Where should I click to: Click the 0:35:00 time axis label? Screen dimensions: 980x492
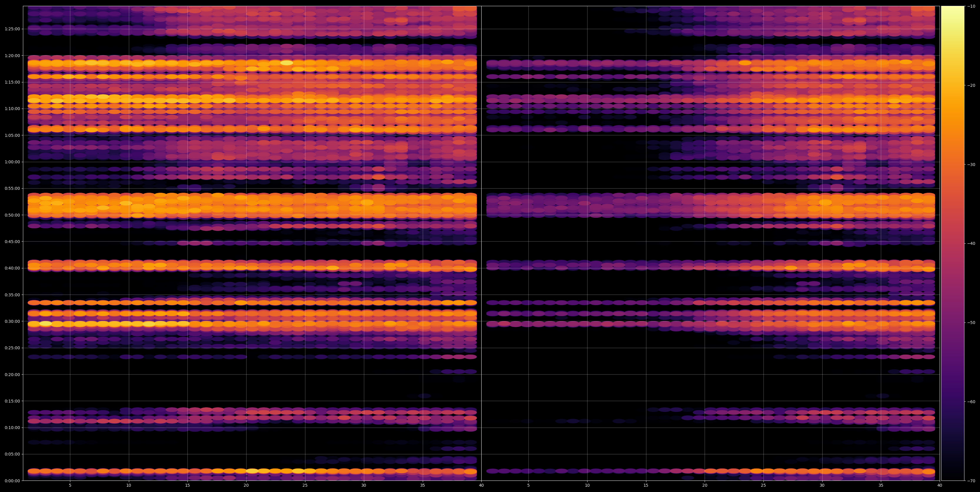(x=13, y=295)
